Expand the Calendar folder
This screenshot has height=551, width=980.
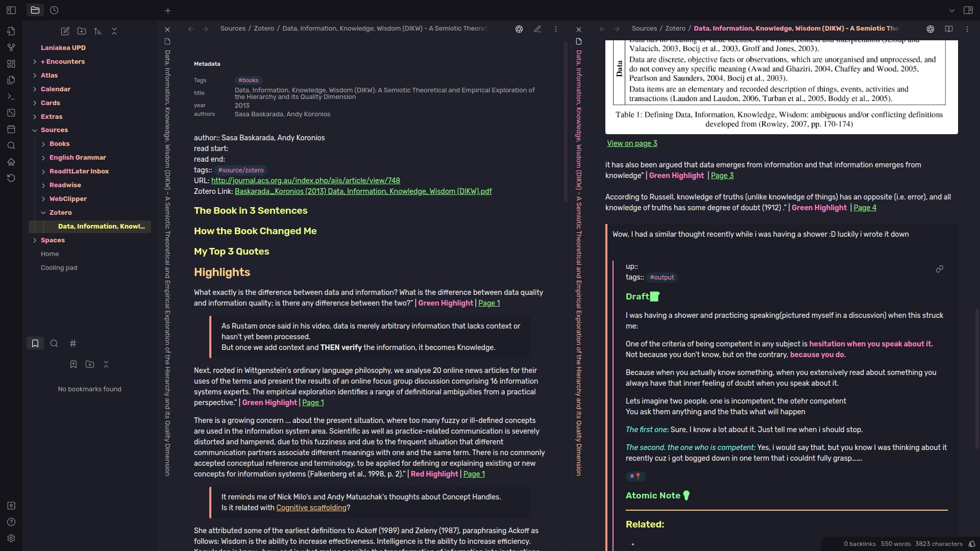coord(56,89)
